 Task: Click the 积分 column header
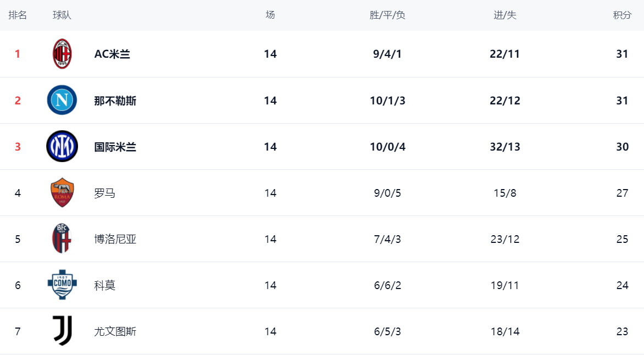point(622,15)
